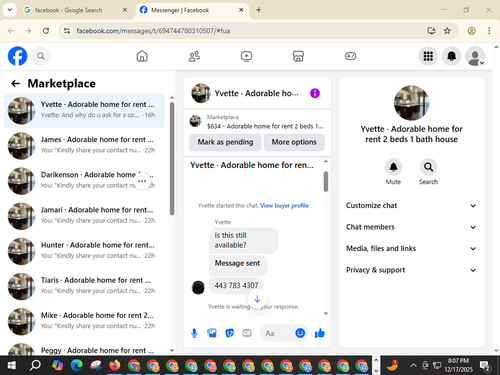Open the nine-dot Menu grid icon

(x=428, y=56)
